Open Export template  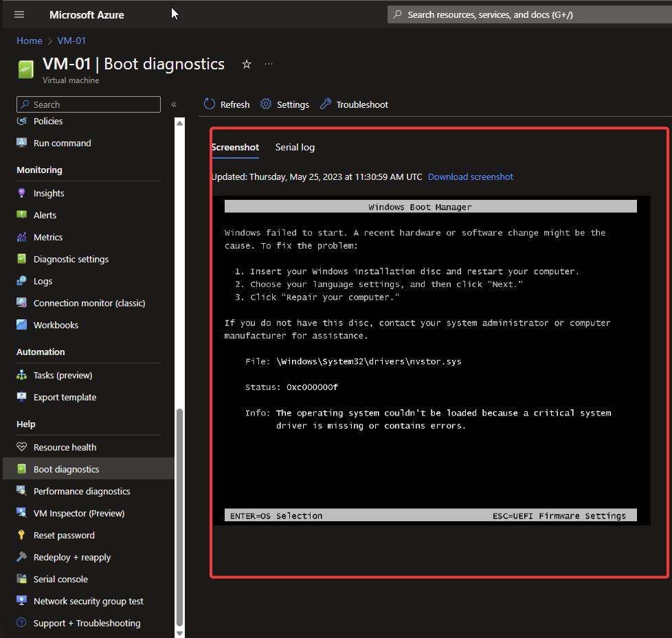(x=63, y=397)
